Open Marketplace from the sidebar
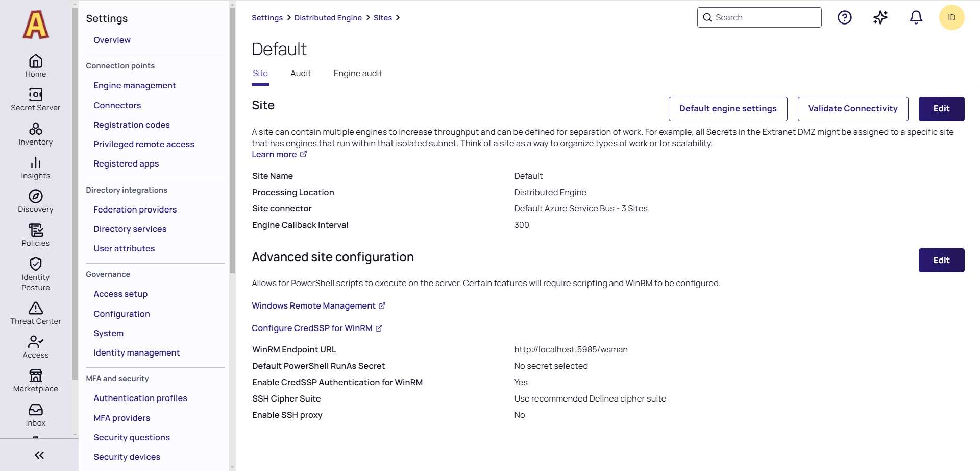This screenshot has width=980, height=471. 35,381
